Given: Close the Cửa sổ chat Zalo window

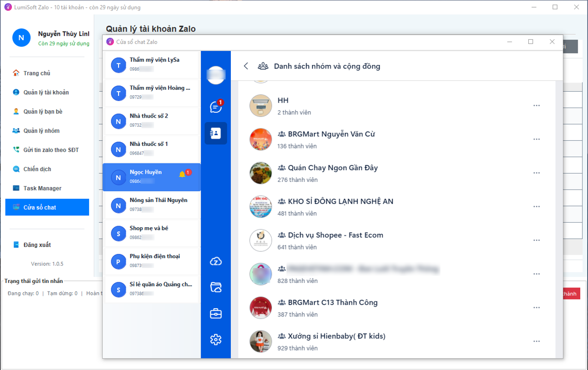Looking at the screenshot, I should click(552, 42).
